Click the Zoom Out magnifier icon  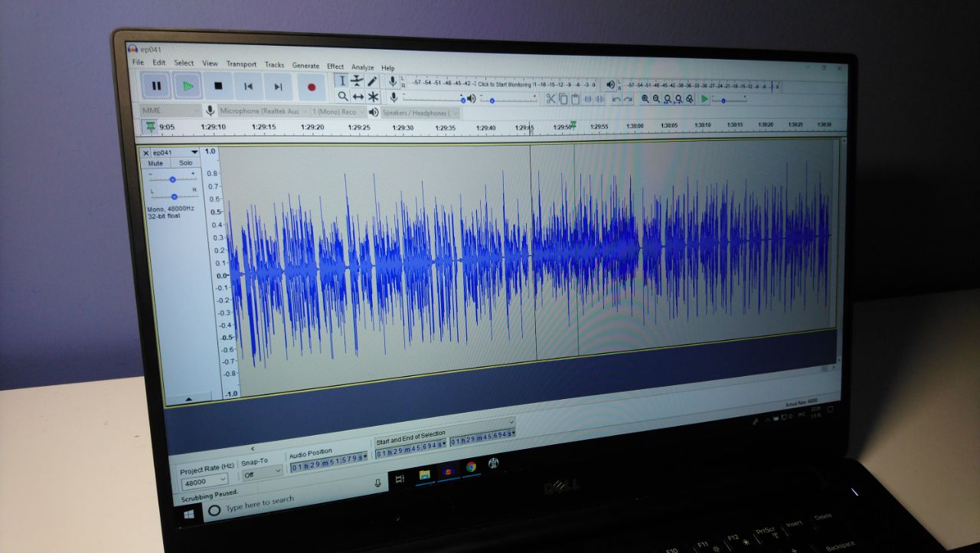coord(657,99)
